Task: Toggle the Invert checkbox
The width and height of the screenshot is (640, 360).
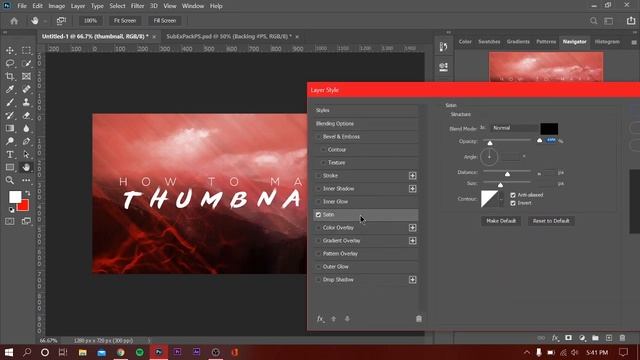Action: tap(513, 203)
